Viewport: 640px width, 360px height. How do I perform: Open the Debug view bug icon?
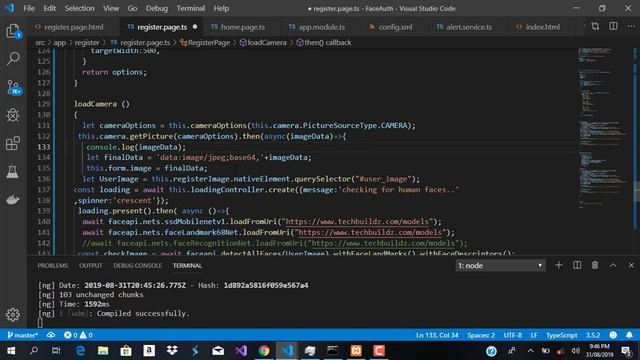click(x=13, y=115)
